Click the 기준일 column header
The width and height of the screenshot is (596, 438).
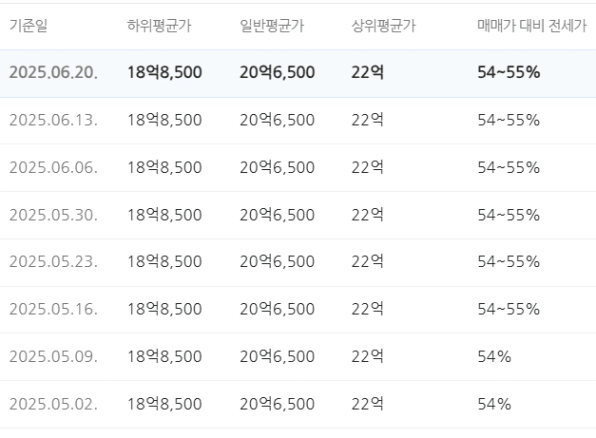(28, 26)
